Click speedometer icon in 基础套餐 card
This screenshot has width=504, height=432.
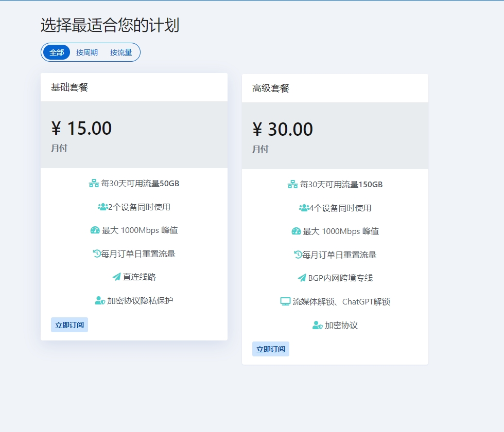[x=95, y=230]
